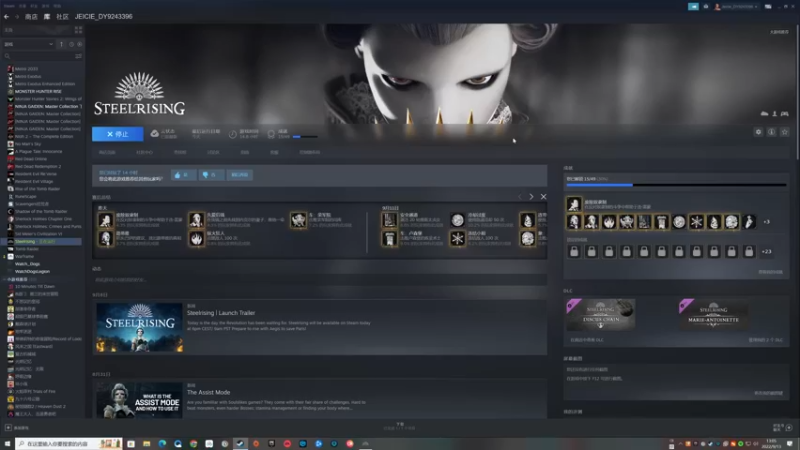Viewport: 800px width, 450px height.
Task: Open the 库 library tab
Action: [47, 17]
